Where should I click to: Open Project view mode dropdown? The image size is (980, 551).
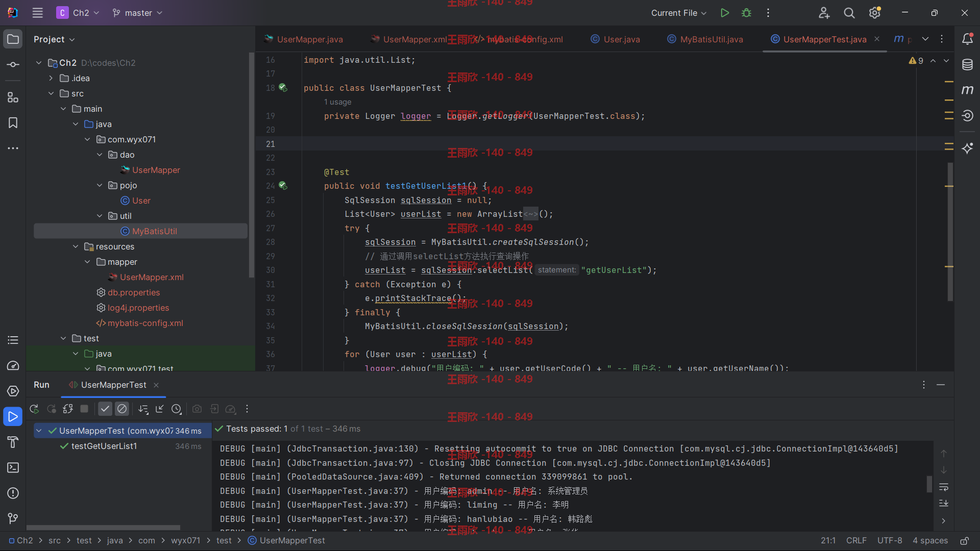[x=54, y=39]
